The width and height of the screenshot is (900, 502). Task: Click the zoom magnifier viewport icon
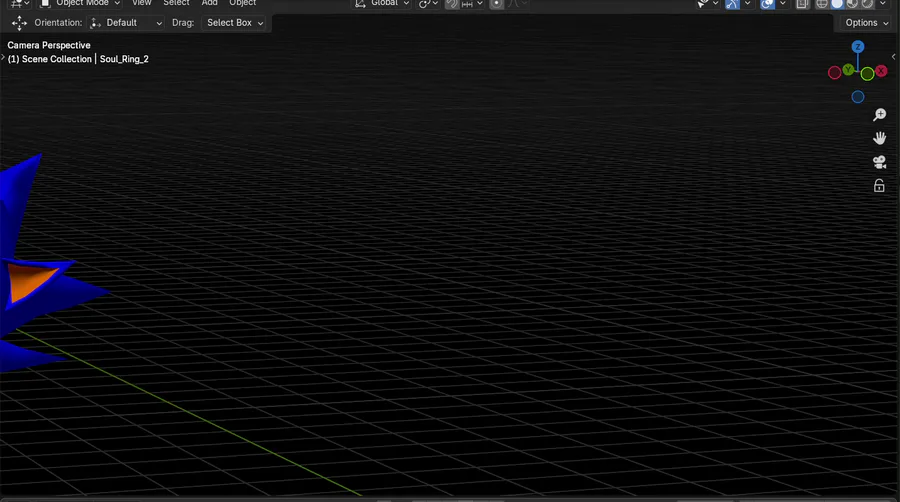click(879, 115)
